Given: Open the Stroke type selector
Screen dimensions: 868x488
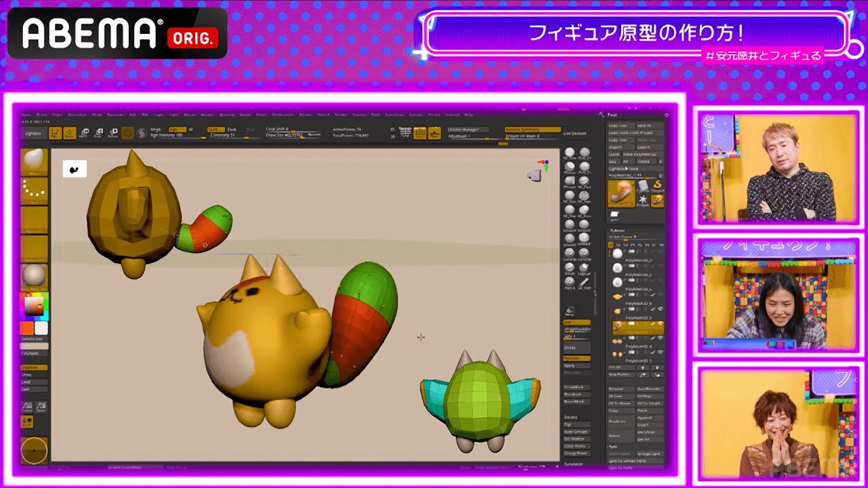Looking at the screenshot, I should click(35, 188).
